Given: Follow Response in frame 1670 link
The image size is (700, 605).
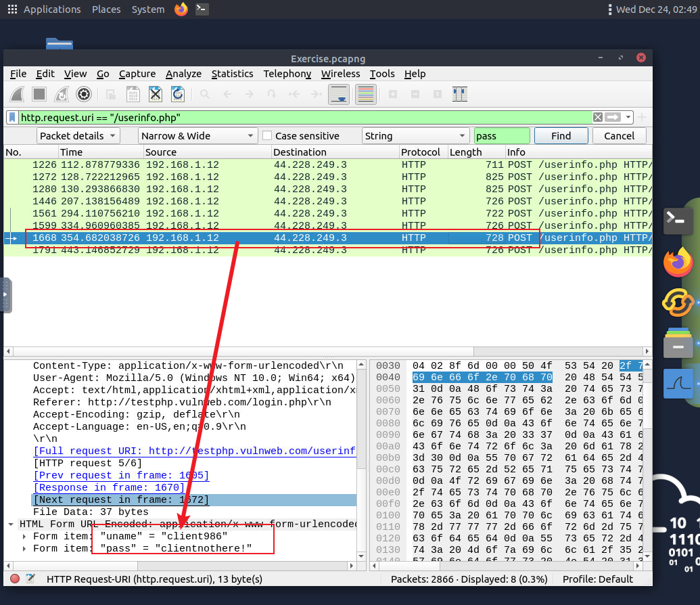Looking at the screenshot, I should 109,487.
